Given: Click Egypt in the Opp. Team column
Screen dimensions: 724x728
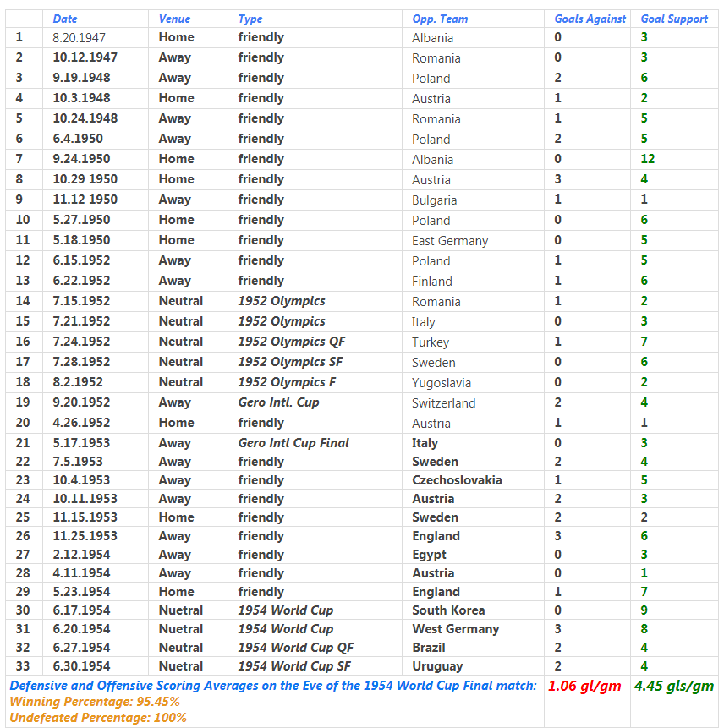Looking at the screenshot, I should pos(429,555).
